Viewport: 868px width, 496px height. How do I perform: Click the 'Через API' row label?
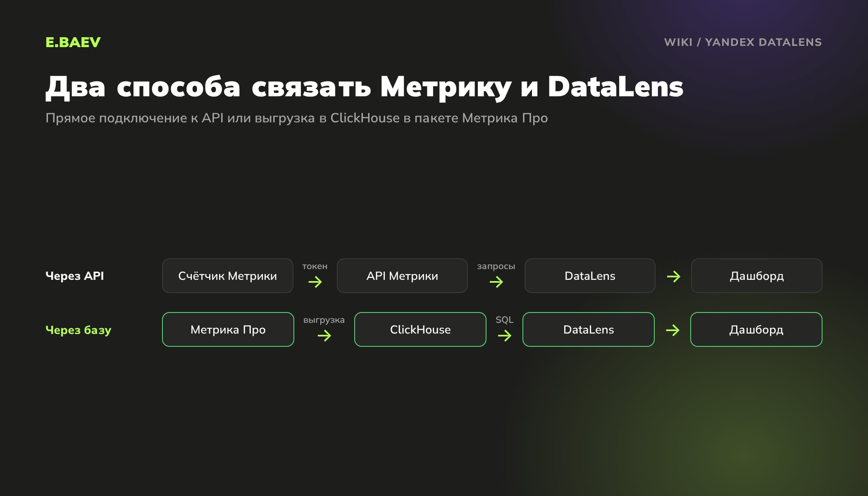click(75, 276)
